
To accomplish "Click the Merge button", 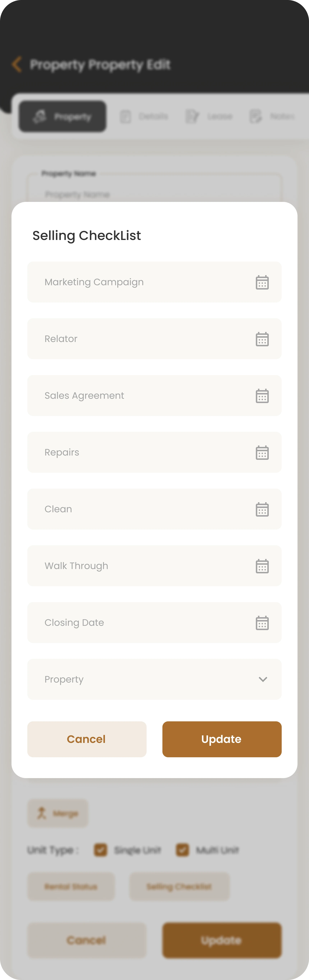I will pyautogui.click(x=58, y=813).
